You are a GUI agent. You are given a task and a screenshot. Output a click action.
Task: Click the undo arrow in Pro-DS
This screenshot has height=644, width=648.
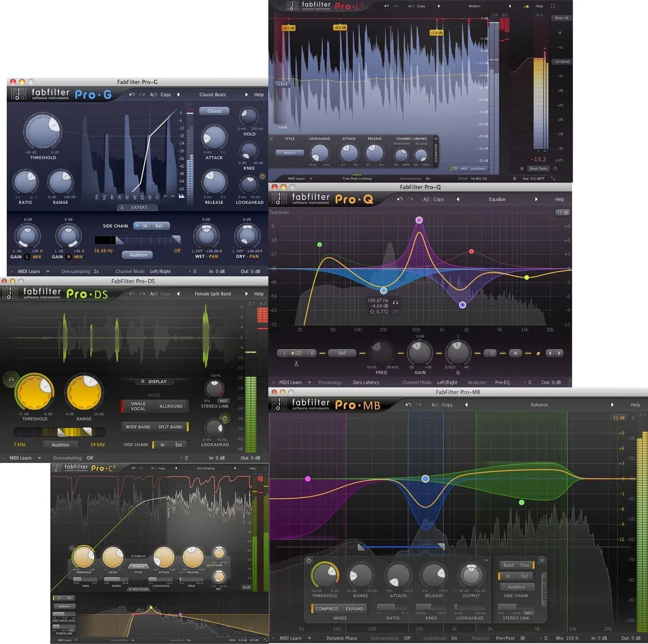pos(132,294)
